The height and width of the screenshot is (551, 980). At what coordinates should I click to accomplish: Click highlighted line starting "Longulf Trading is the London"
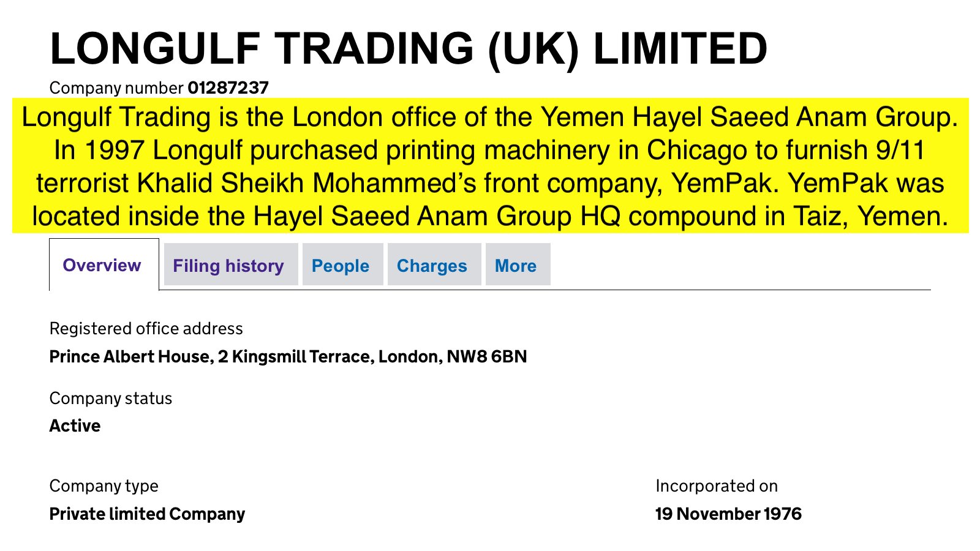click(x=490, y=117)
